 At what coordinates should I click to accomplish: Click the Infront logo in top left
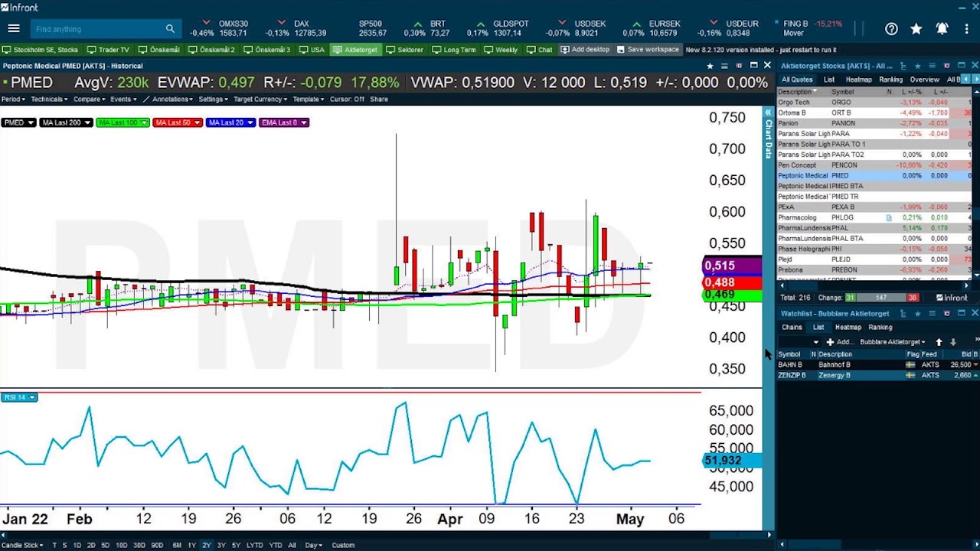[21, 7]
